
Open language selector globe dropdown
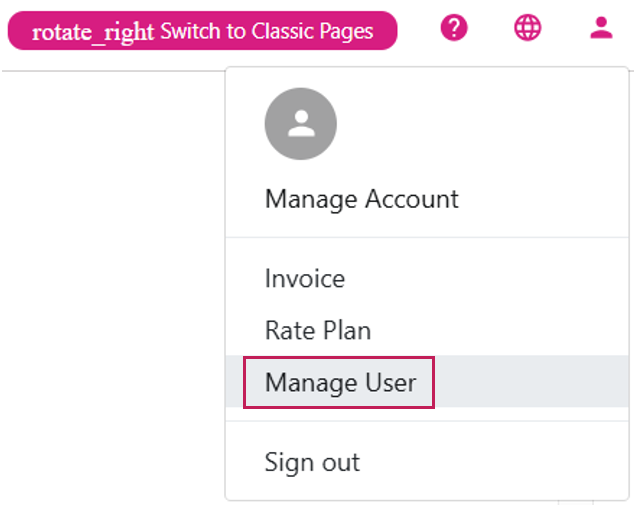[x=527, y=28]
